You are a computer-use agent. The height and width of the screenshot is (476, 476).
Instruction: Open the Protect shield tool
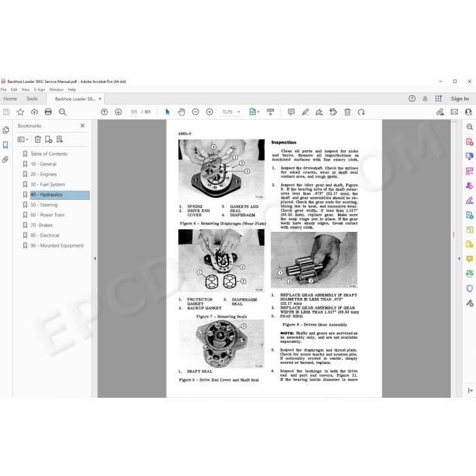point(469,288)
